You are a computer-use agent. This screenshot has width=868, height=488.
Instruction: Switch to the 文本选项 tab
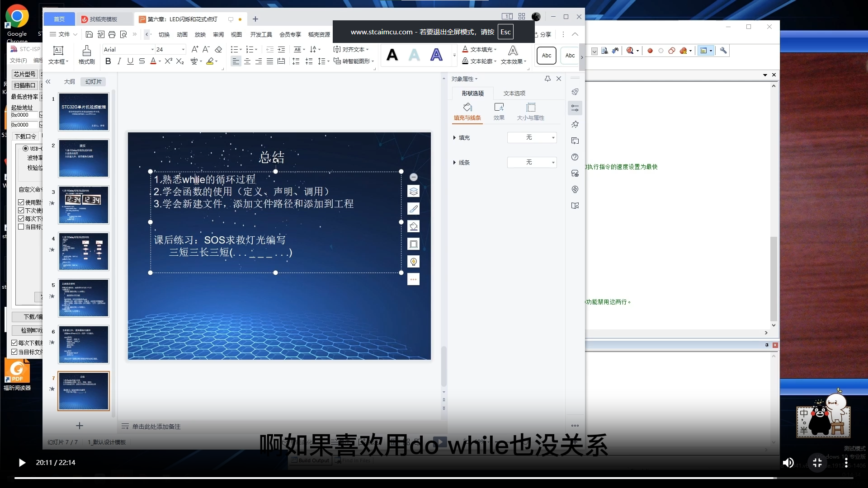(x=514, y=93)
